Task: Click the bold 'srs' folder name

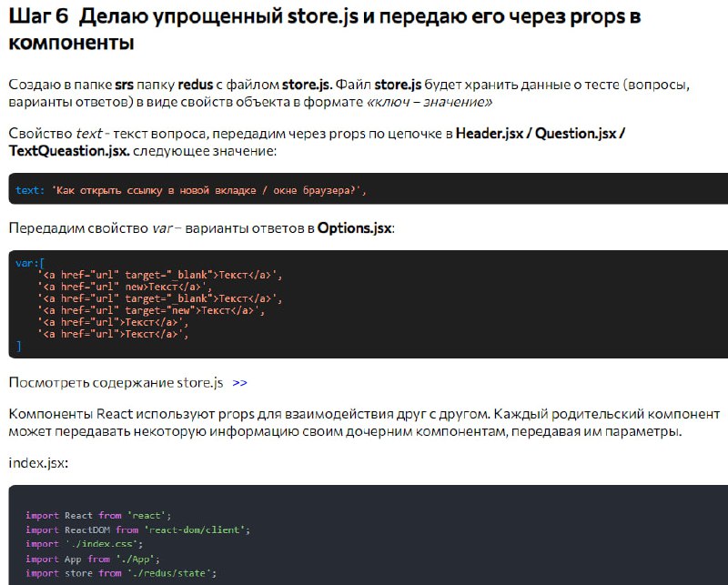Action: click(x=124, y=85)
